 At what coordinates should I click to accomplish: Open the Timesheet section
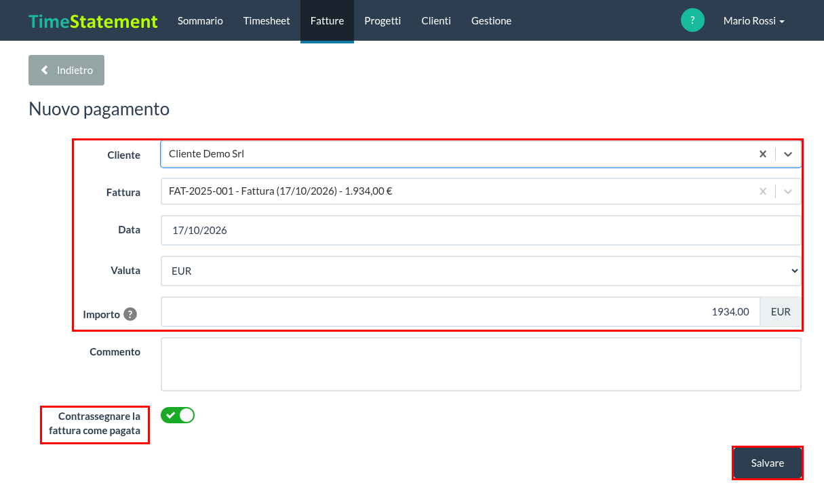[x=267, y=20]
